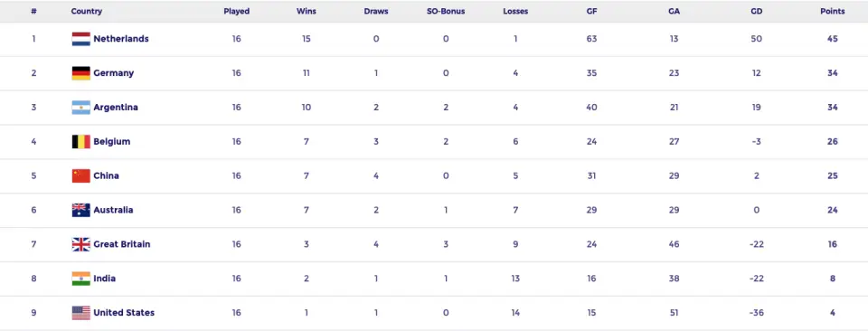
Task: Click the United States flag icon
Action: [x=80, y=313]
